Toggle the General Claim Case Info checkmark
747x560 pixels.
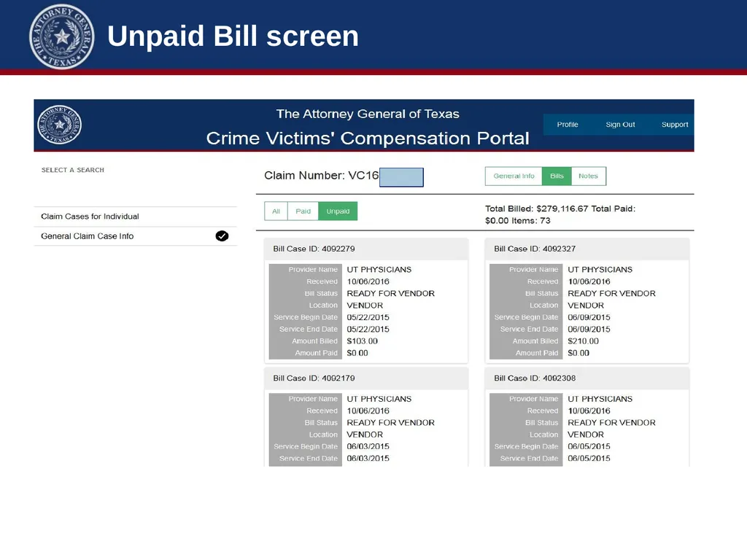222,236
